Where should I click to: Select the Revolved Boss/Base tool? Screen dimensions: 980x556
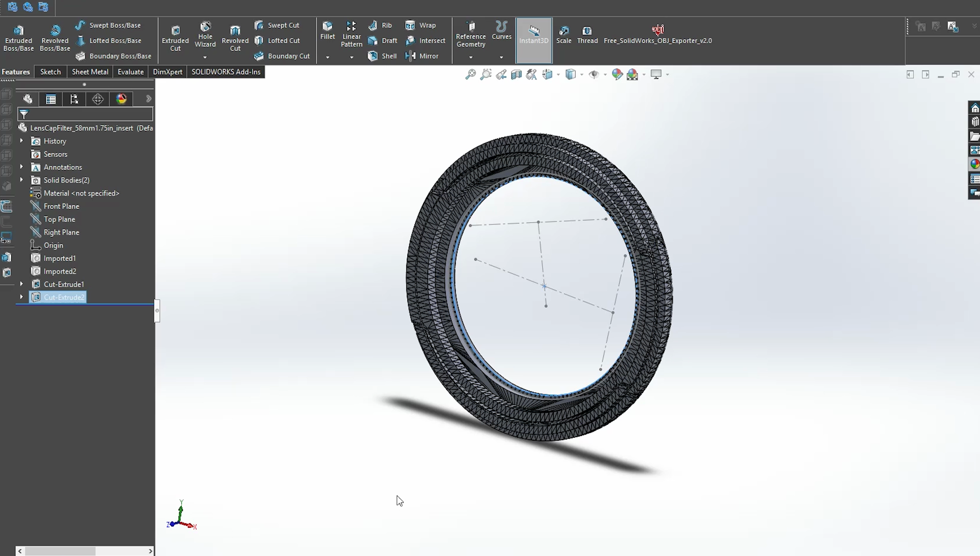[x=55, y=38]
